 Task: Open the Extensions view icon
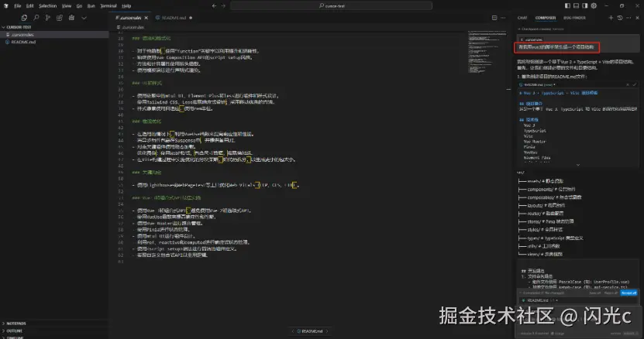tap(60, 18)
